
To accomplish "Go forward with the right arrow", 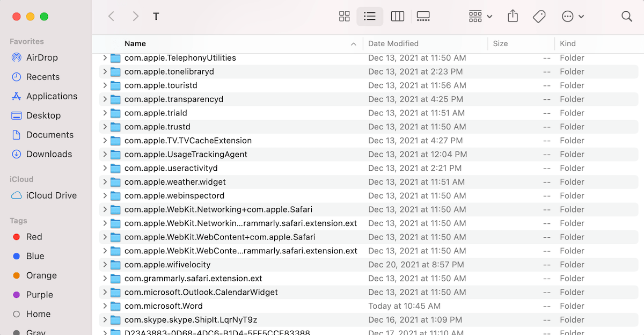I will 136,17.
